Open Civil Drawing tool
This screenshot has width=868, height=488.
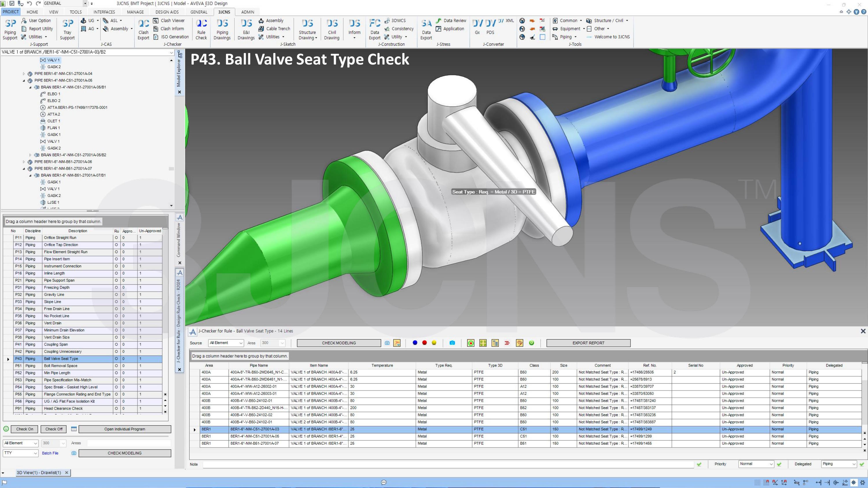coord(332,29)
